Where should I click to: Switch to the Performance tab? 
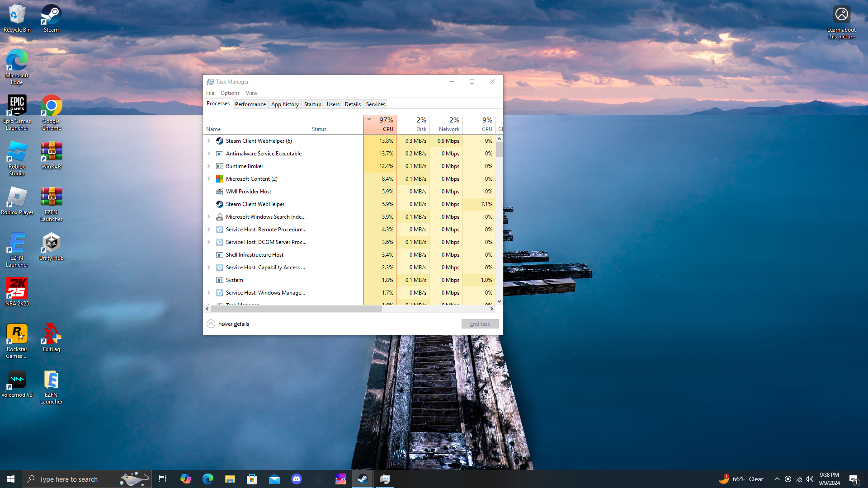point(250,104)
